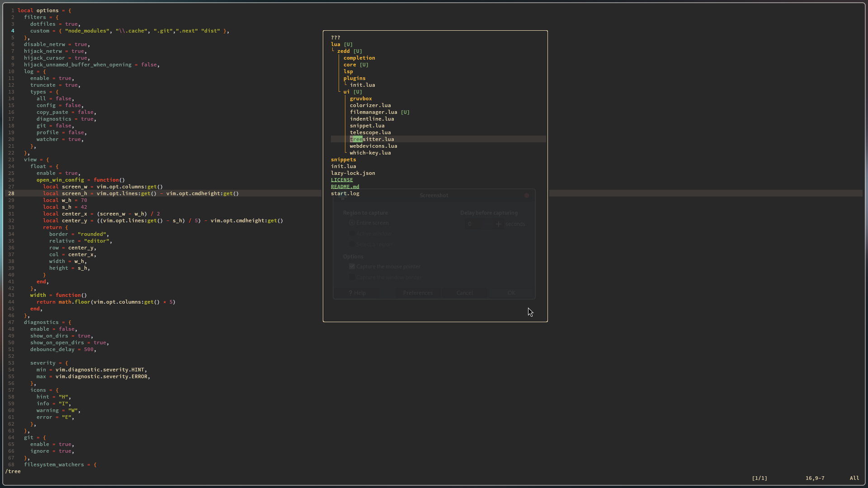This screenshot has width=868, height=488.
Task: Click the minus icon to decrease capture delay
Action: point(488,224)
